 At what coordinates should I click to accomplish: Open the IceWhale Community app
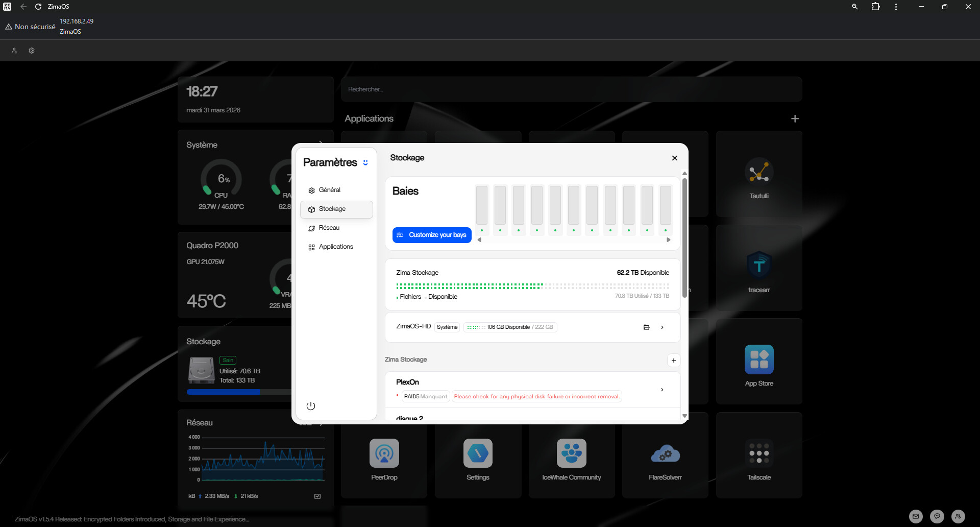pos(571,453)
